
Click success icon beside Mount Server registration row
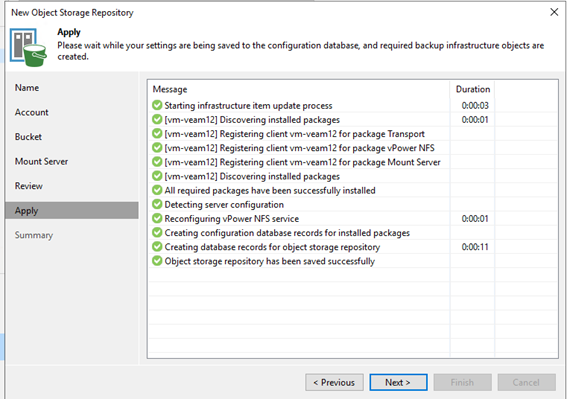[157, 162]
